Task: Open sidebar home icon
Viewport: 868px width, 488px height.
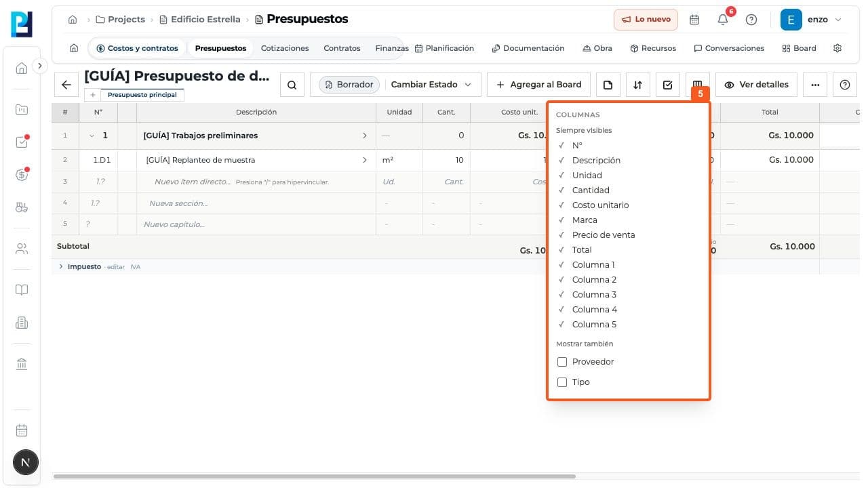Action: click(x=22, y=68)
